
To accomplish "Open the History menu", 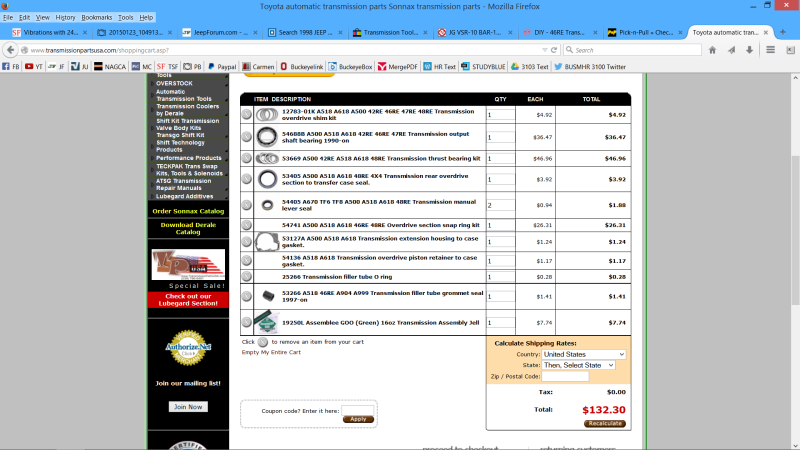I will (65, 17).
